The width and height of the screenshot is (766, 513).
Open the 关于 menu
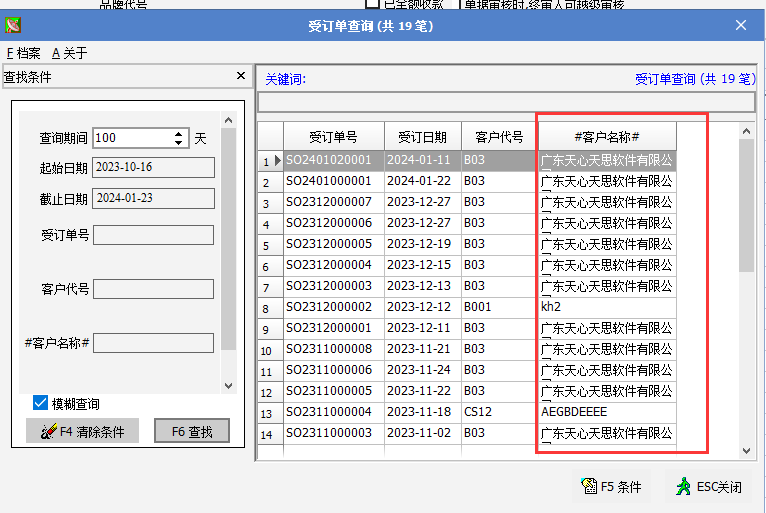click(x=69, y=53)
